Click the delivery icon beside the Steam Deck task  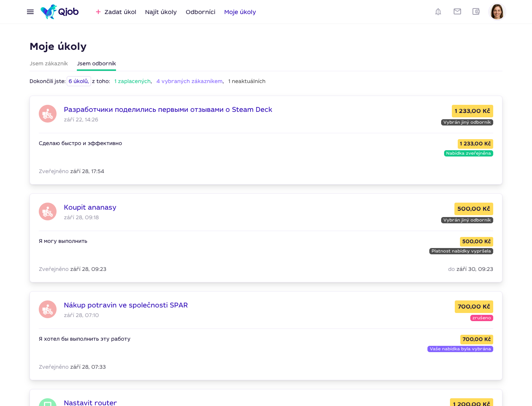[x=48, y=114]
